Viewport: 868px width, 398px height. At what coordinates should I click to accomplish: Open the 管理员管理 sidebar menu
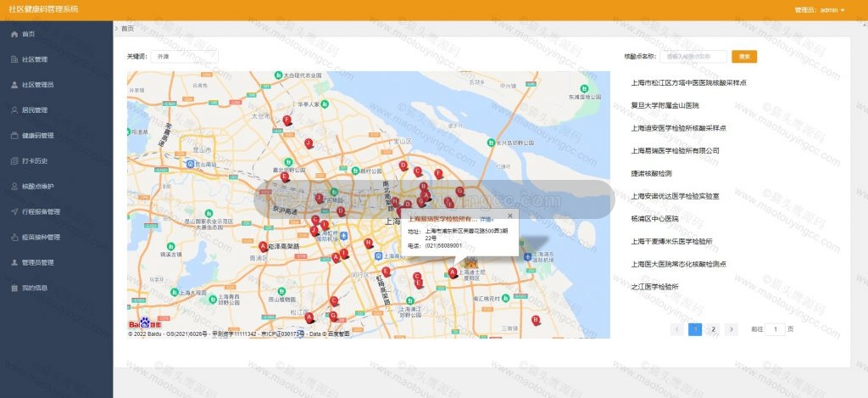coord(57,263)
